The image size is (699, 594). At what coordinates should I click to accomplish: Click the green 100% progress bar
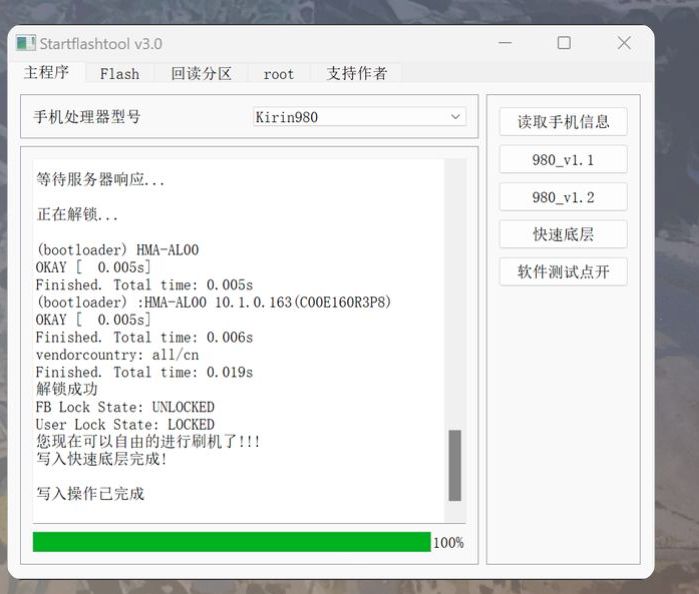pos(231,542)
